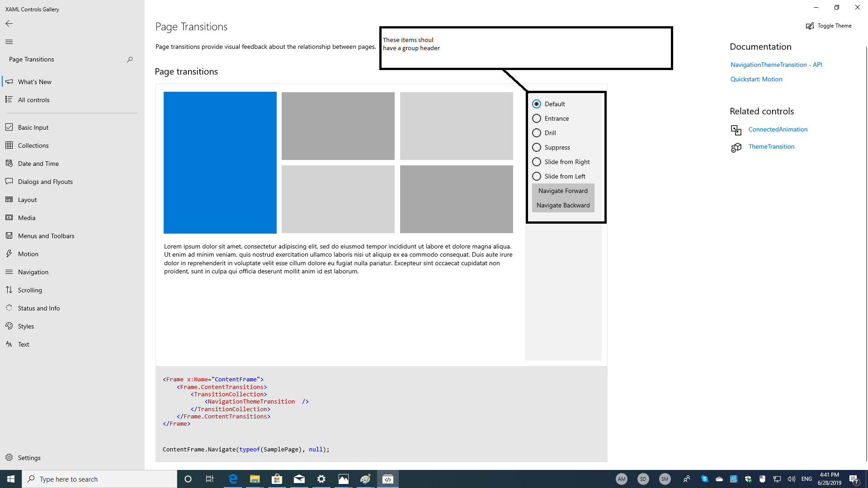Open the Media section in the sidebar
The height and width of the screenshot is (488, 868).
click(x=27, y=217)
